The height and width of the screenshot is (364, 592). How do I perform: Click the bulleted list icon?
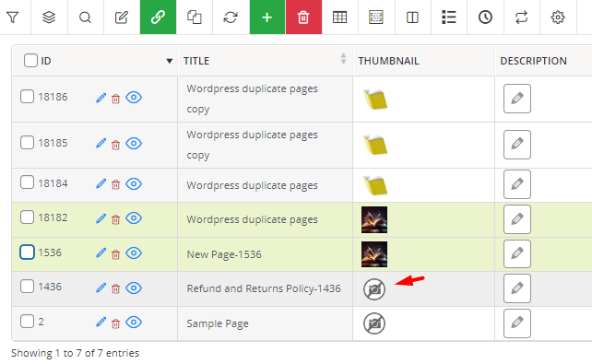click(448, 18)
